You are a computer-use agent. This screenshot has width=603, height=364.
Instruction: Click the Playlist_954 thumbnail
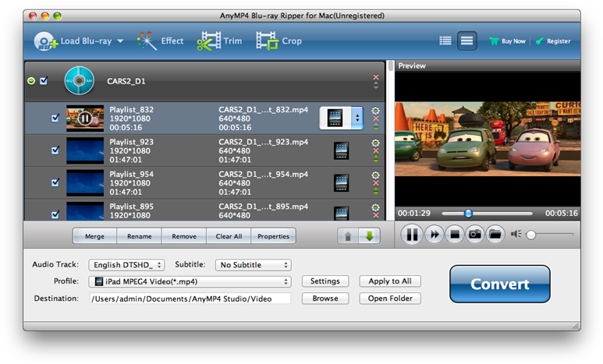pyautogui.click(x=85, y=183)
